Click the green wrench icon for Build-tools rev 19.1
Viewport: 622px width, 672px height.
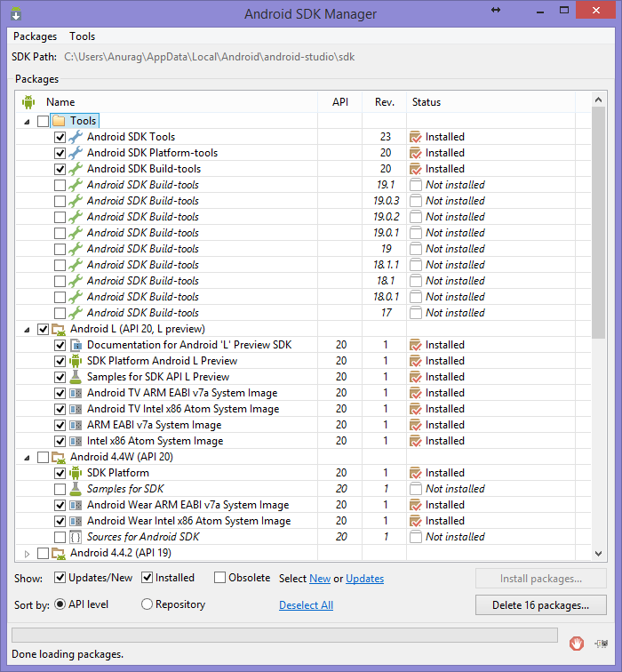[76, 185]
